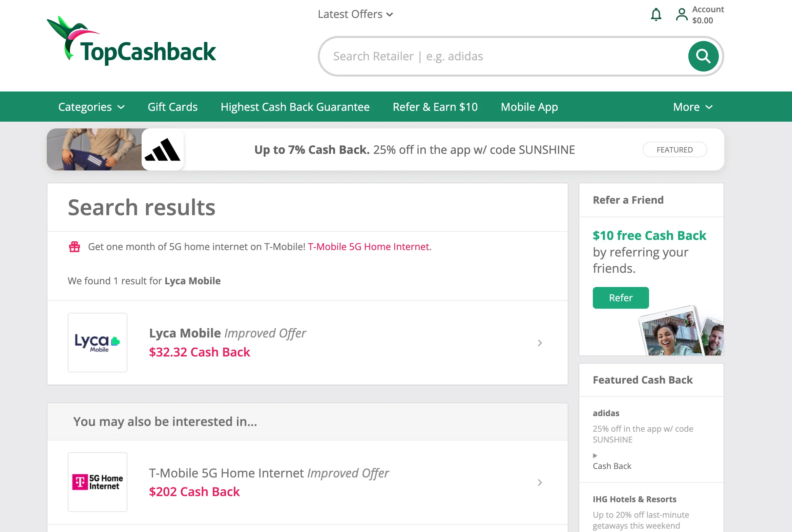Click $32.32 Cash Back offer text

200,352
